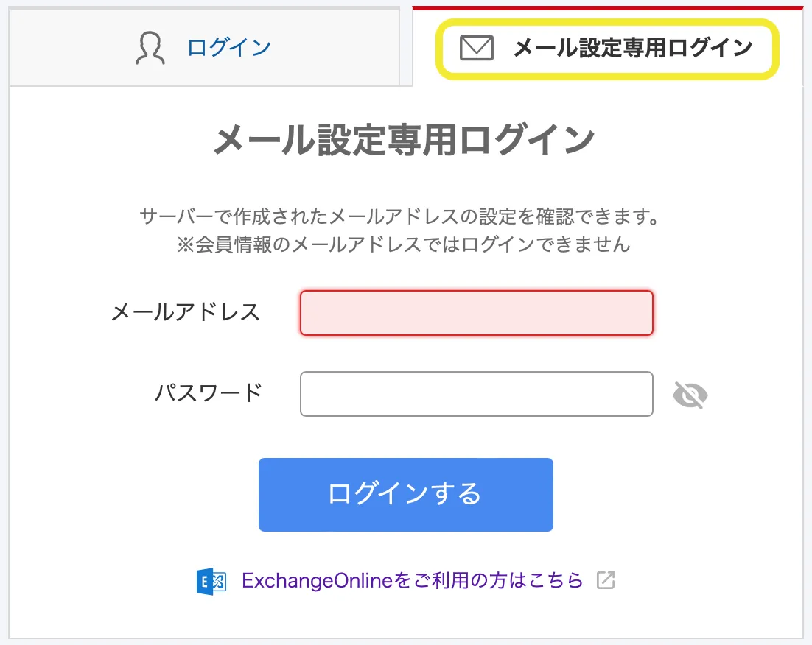Click the person silhouette icon

click(150, 49)
